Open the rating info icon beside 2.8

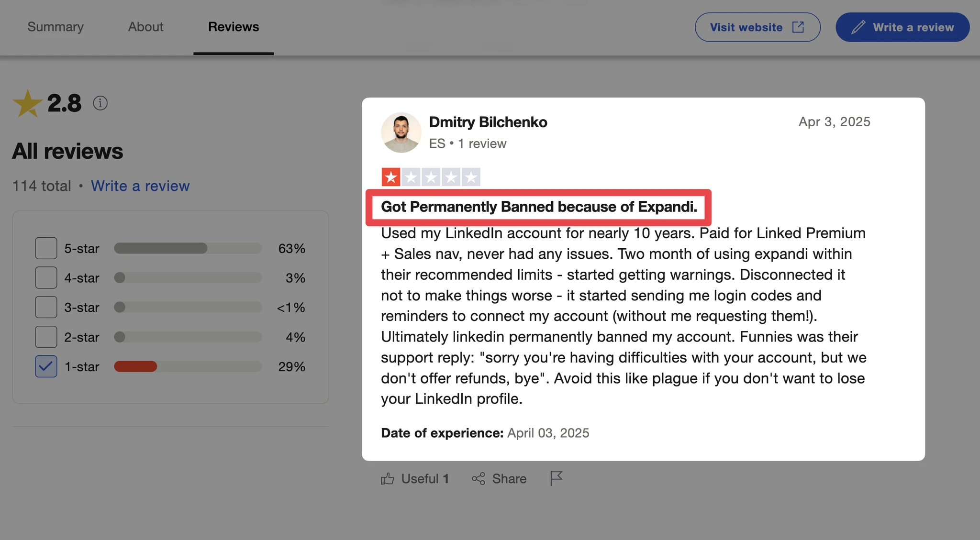pos(100,103)
